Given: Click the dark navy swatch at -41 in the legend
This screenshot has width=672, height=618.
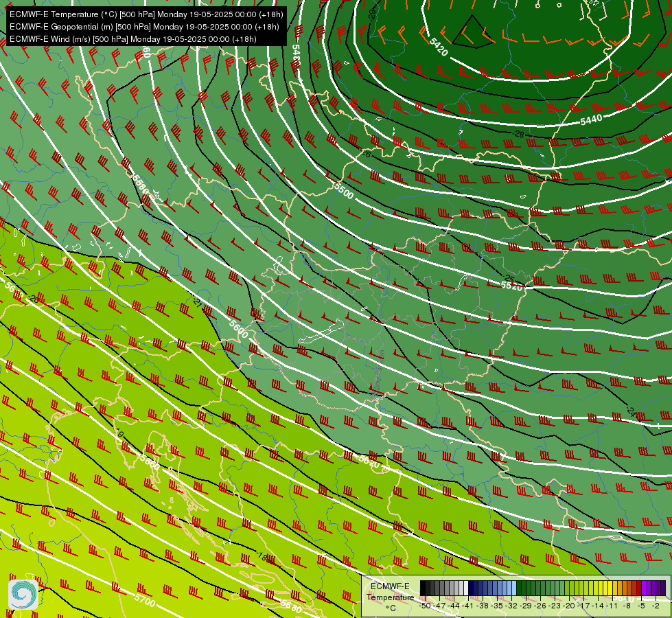Looking at the screenshot, I should tap(471, 588).
